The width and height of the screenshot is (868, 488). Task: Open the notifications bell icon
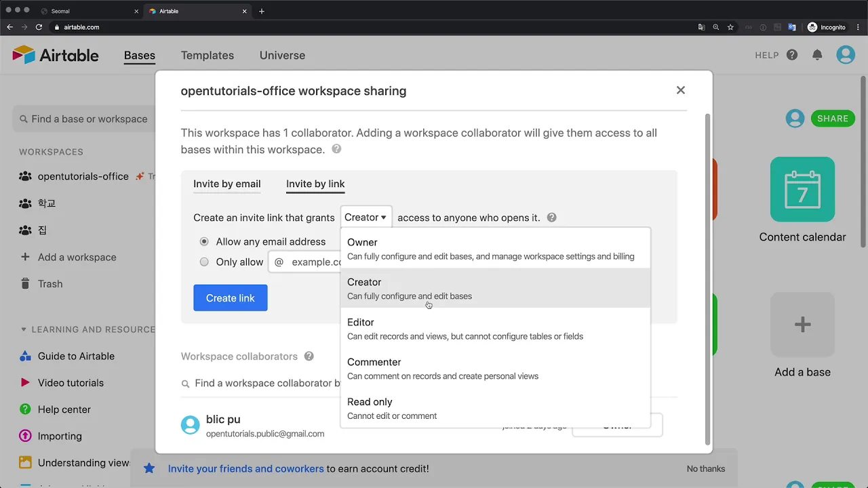pyautogui.click(x=818, y=55)
